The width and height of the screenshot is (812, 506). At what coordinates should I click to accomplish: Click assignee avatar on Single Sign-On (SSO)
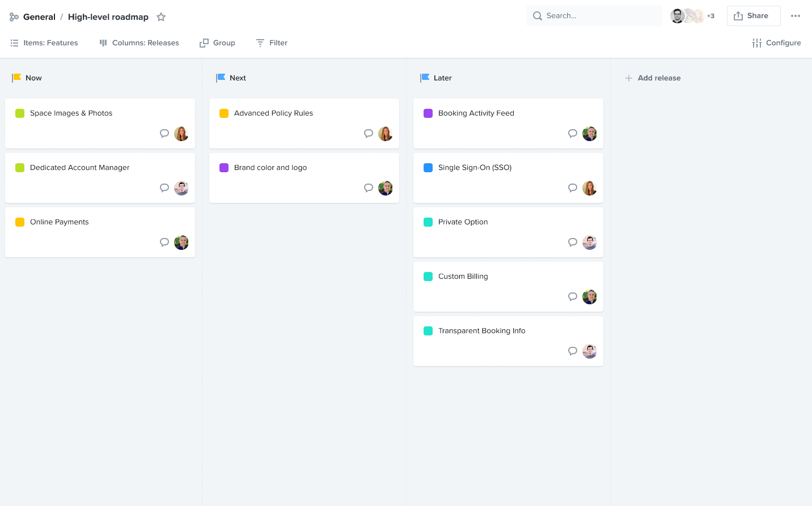[590, 188]
